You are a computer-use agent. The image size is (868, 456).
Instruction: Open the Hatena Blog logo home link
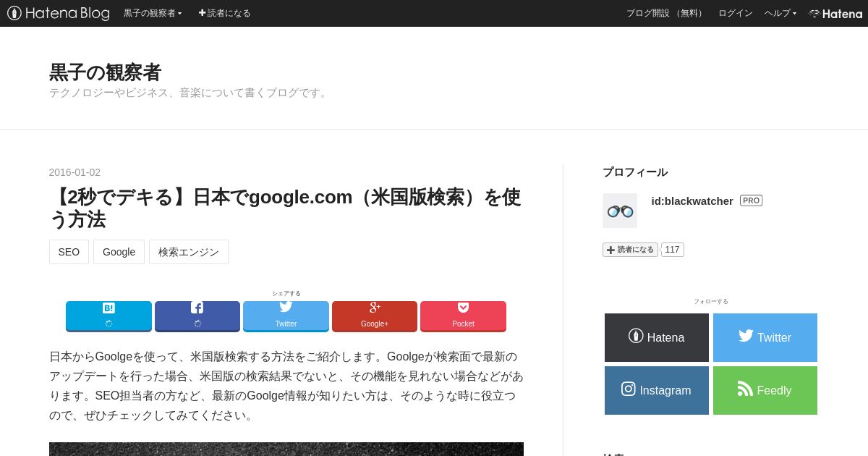pyautogui.click(x=59, y=13)
